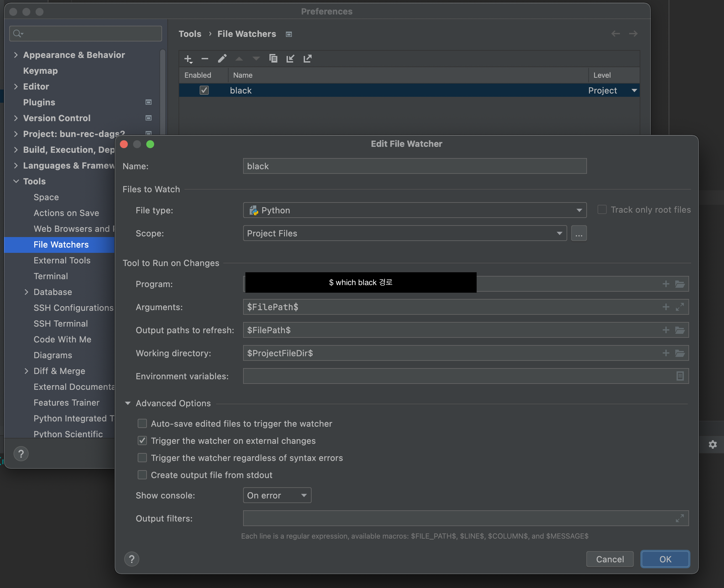Image resolution: width=724 pixels, height=588 pixels.
Task: Uncheck trigger watcher on external changes
Action: click(x=142, y=441)
